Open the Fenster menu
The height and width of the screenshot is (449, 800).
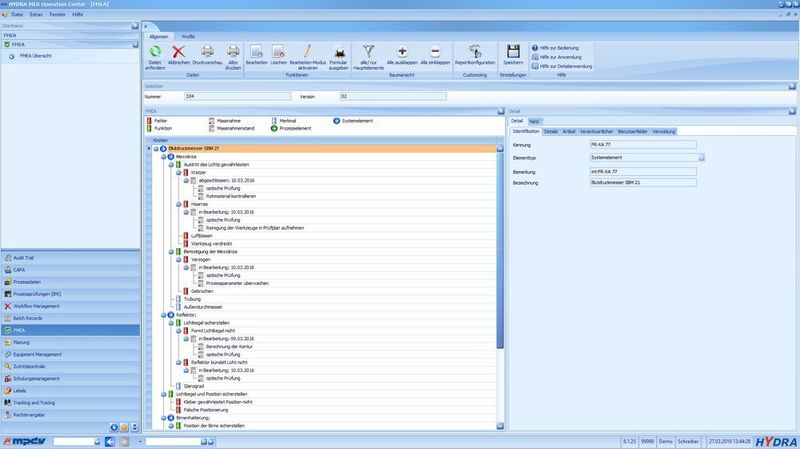tap(58, 14)
